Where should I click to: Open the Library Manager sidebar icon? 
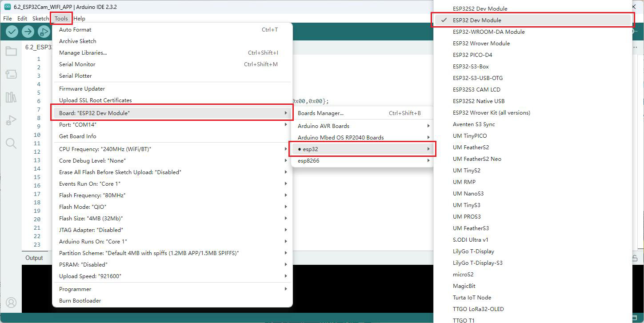click(11, 97)
